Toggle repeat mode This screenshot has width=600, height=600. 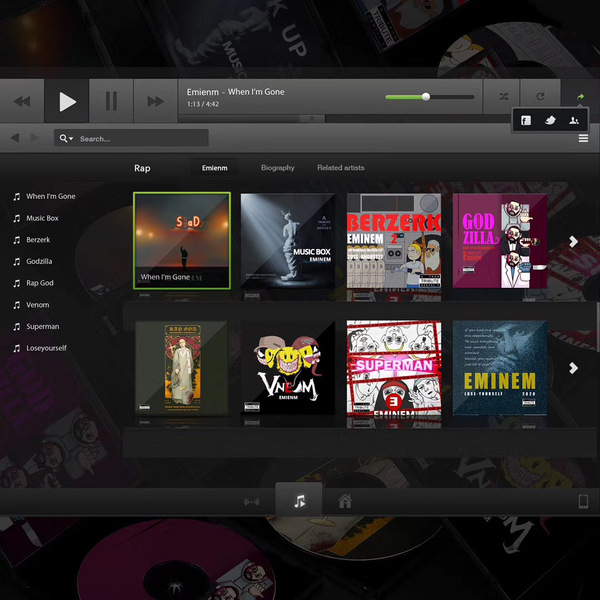(540, 96)
